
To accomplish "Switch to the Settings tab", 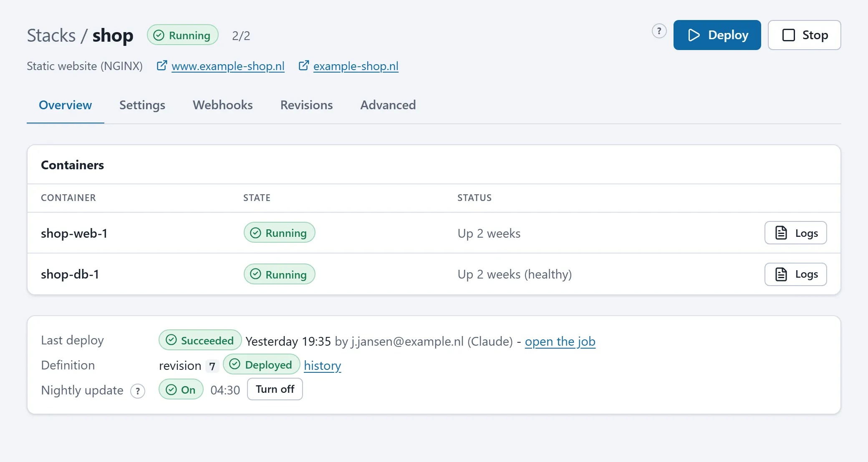I will tap(142, 105).
